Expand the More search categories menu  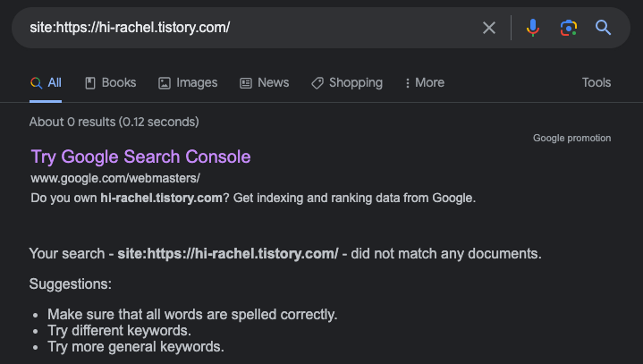click(x=429, y=83)
